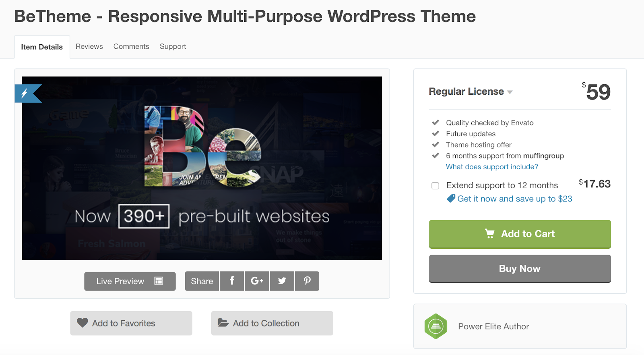This screenshot has height=355, width=644.
Task: Click the green Add to Cart button
Action: pos(520,234)
